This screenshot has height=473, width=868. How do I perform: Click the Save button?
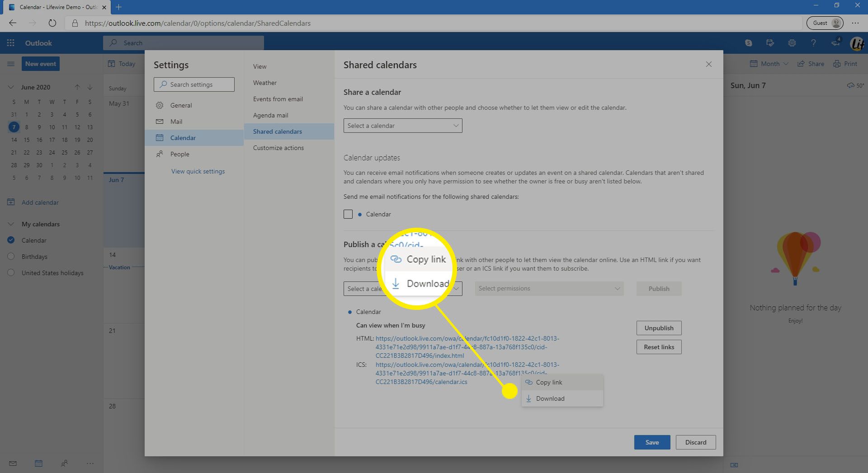coord(652,442)
